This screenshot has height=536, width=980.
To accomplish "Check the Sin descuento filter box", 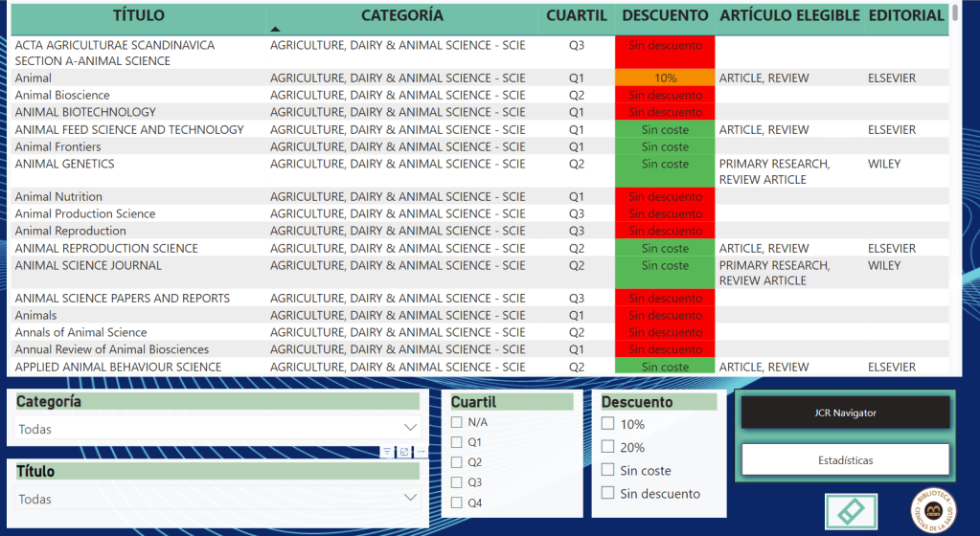I will tap(607, 494).
